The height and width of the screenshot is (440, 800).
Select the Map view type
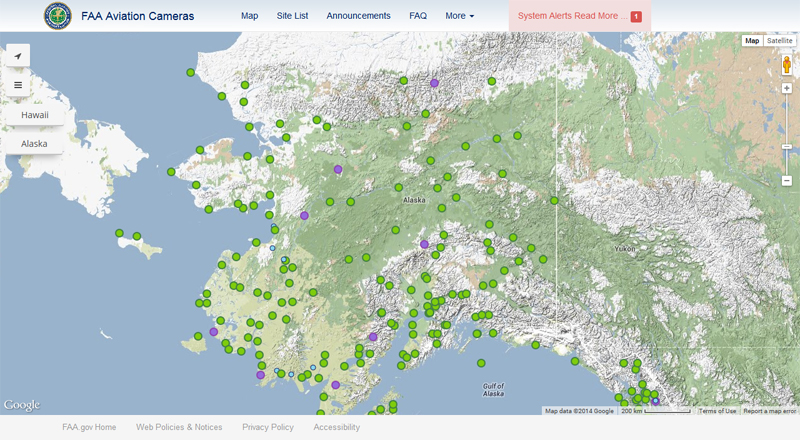pos(752,41)
